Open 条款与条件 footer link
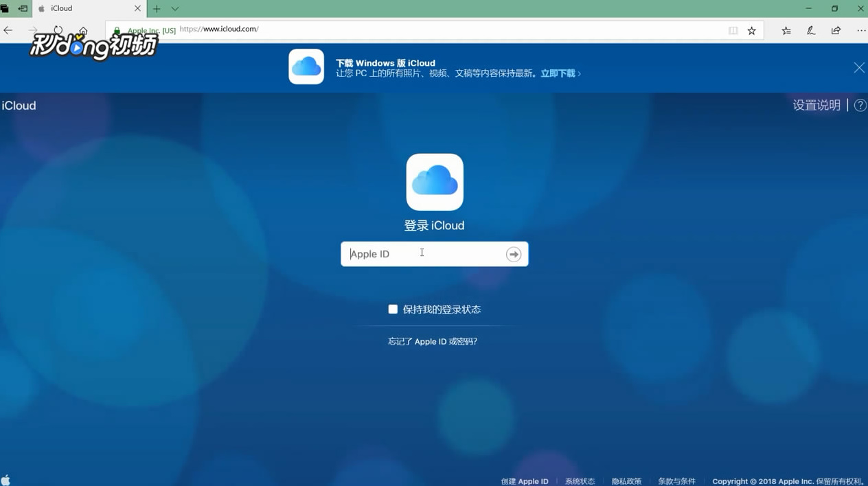 click(676, 481)
